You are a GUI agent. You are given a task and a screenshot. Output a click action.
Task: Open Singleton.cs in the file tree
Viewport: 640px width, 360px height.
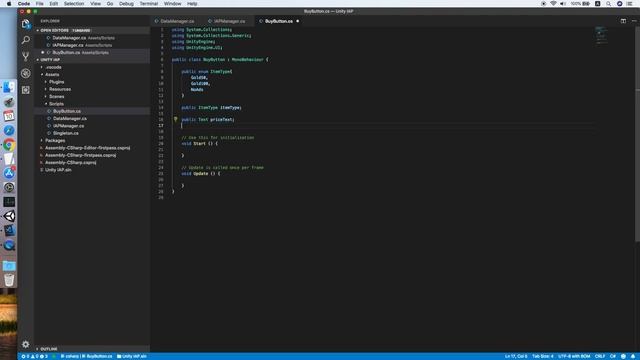(x=66, y=133)
